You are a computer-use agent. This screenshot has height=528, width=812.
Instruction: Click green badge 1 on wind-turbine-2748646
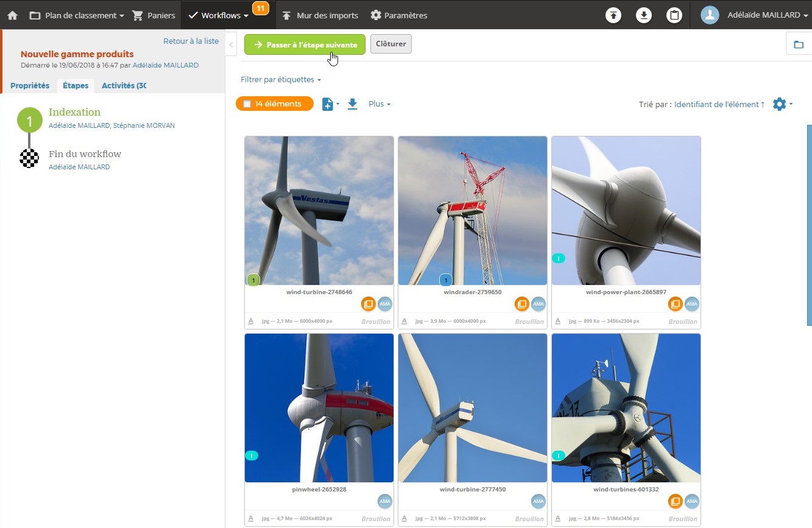pyautogui.click(x=253, y=280)
